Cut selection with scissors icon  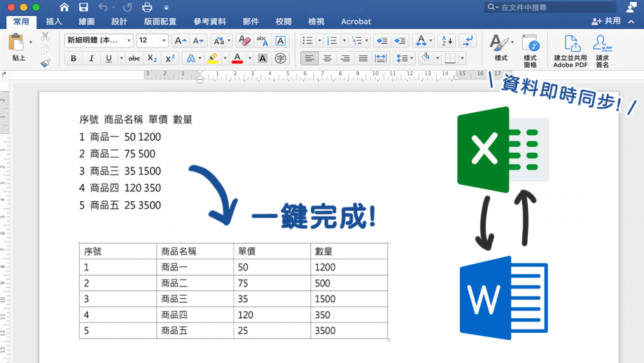point(45,36)
